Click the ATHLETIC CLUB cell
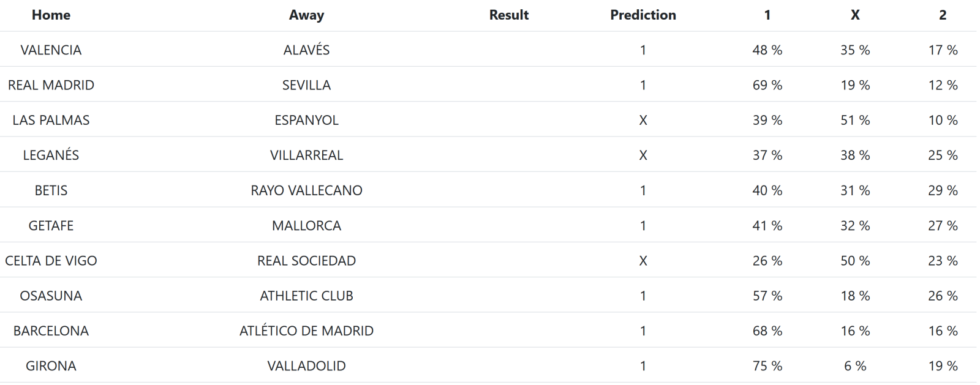Viewport: 980px width, 385px height. click(306, 296)
